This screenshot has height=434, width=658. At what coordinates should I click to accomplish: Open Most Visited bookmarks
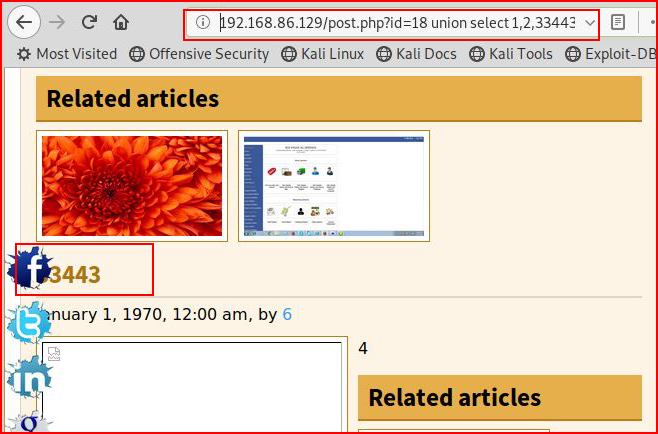67,54
